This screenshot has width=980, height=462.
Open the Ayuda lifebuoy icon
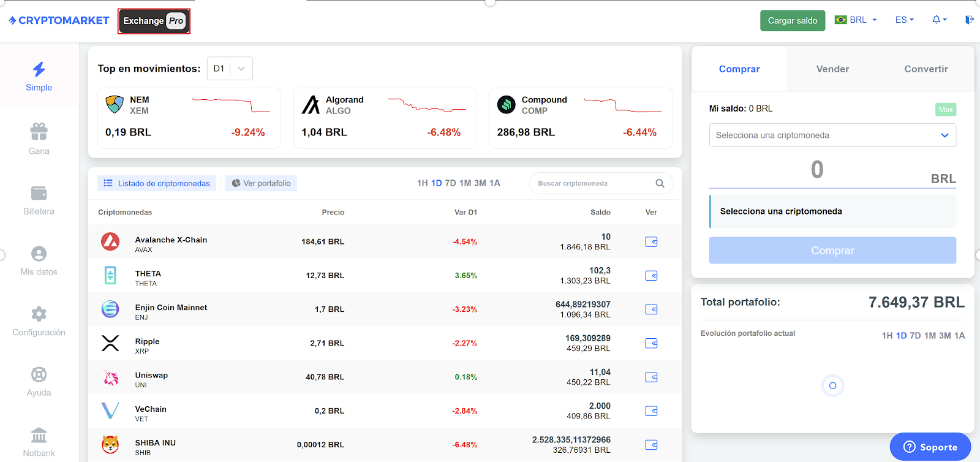pyautogui.click(x=39, y=374)
